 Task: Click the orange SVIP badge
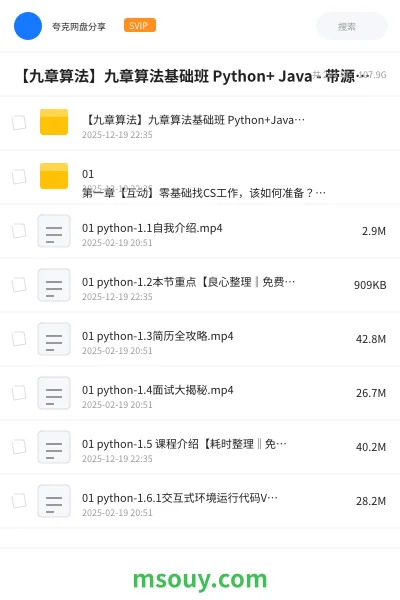coord(140,25)
